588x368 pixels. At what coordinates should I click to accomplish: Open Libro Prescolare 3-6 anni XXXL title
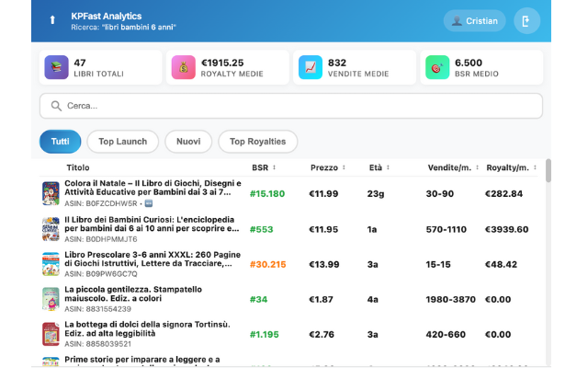click(153, 259)
